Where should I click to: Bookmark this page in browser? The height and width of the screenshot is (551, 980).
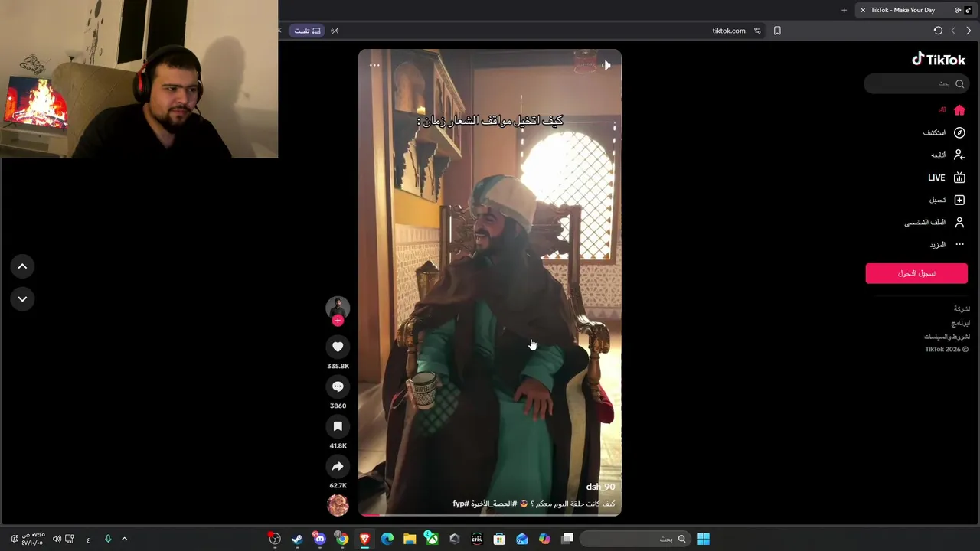click(777, 31)
